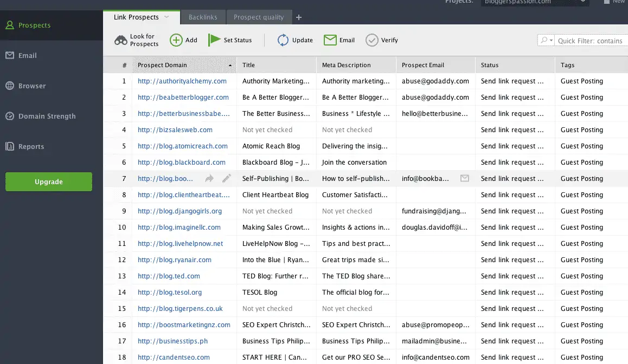Open Domain Strength in the sidebar
Image resolution: width=628 pixels, height=364 pixels.
coord(47,116)
